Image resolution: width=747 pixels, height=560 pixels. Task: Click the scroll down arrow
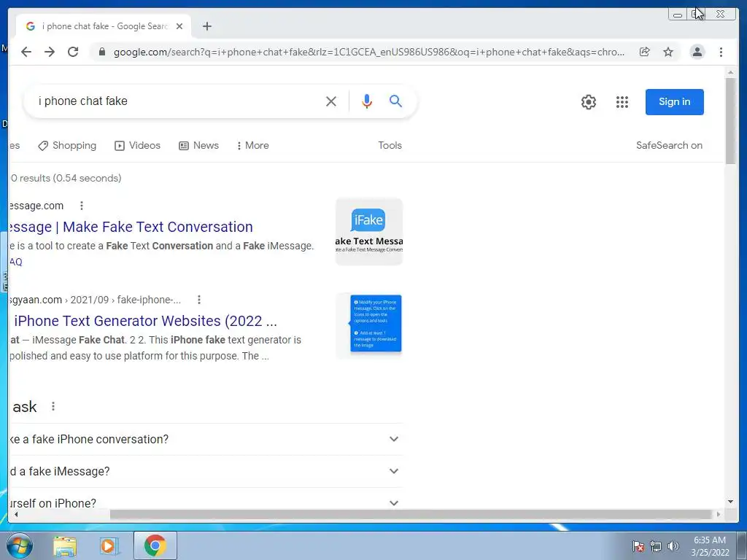[x=730, y=502]
